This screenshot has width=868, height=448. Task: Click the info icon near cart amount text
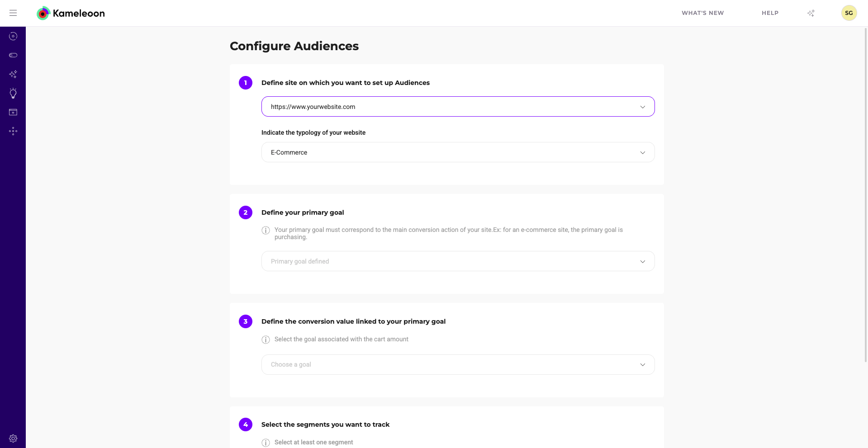click(x=266, y=340)
